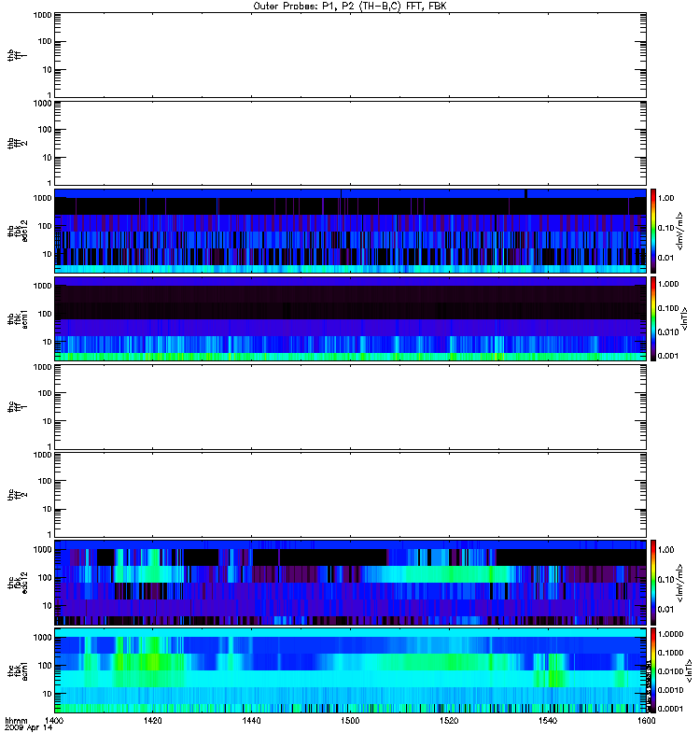Screen dimensions: 700x747
Task: Click the 1520 time axis label
Action: pyautogui.click(x=449, y=720)
